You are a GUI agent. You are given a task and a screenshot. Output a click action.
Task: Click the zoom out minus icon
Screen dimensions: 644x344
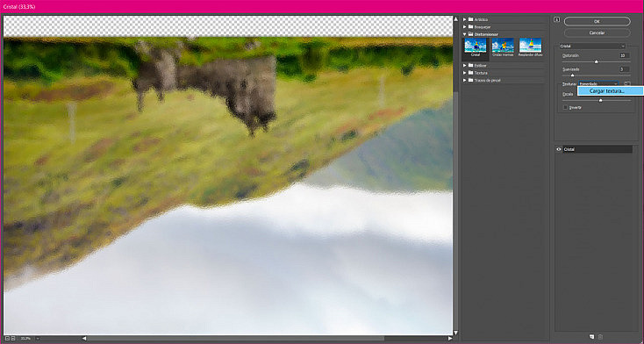[7, 338]
